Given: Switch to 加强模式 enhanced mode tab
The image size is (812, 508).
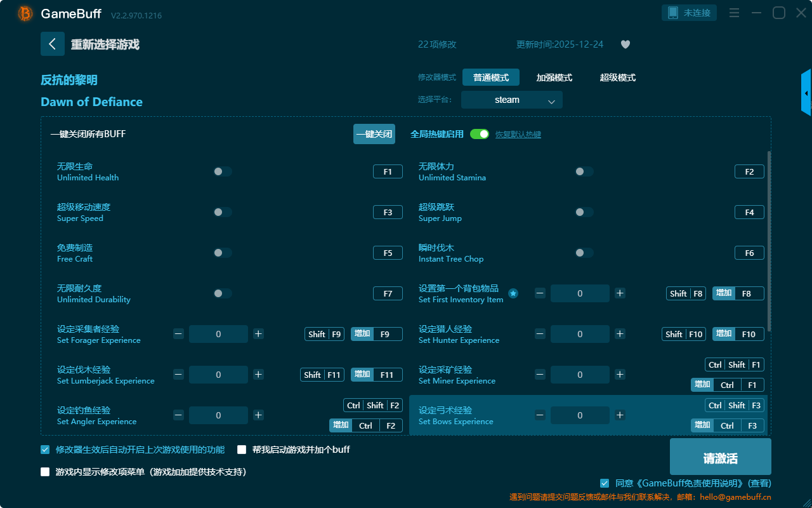Looking at the screenshot, I should tap(554, 77).
